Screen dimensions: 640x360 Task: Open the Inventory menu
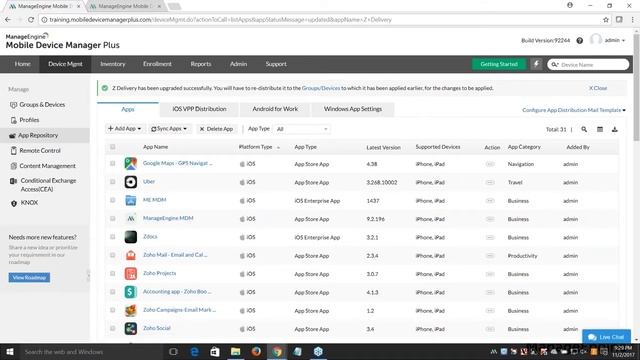click(x=113, y=64)
